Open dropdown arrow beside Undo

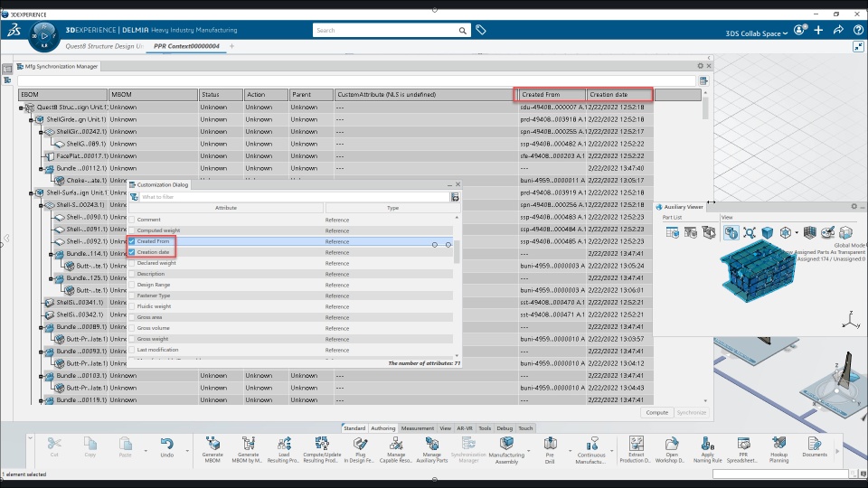click(187, 450)
